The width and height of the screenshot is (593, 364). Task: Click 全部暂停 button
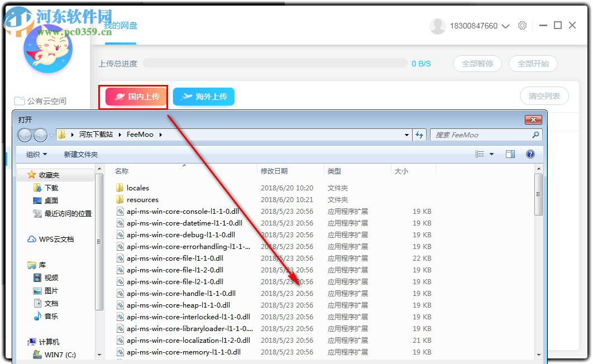[x=477, y=64]
